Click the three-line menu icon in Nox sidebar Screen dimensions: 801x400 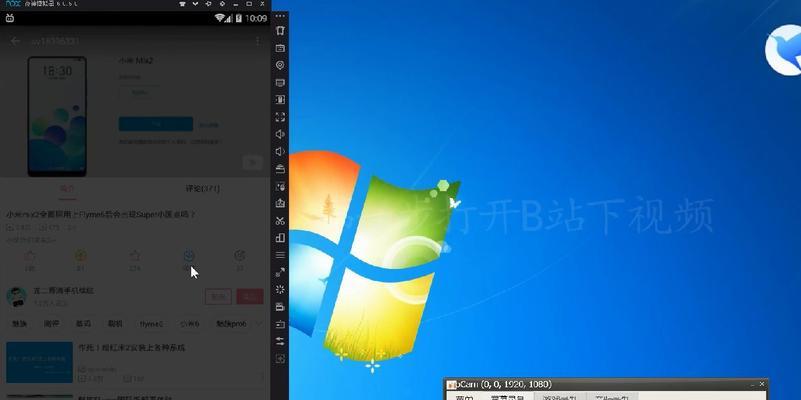(x=280, y=255)
